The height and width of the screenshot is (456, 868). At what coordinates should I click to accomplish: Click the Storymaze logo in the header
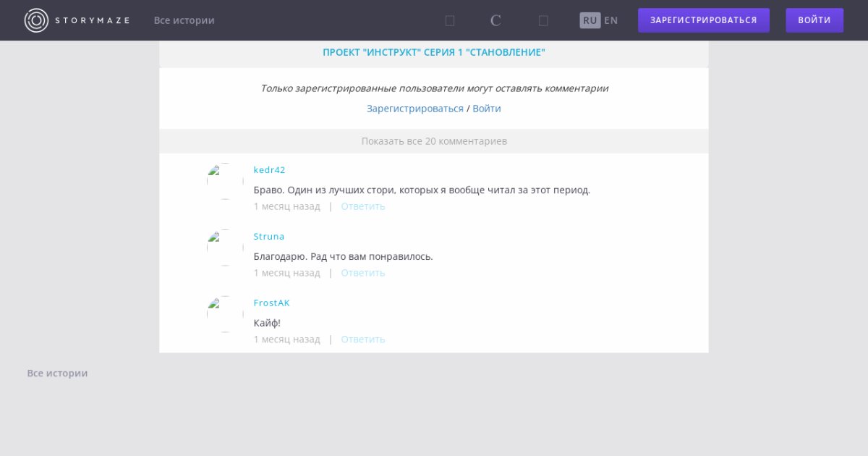tap(77, 20)
